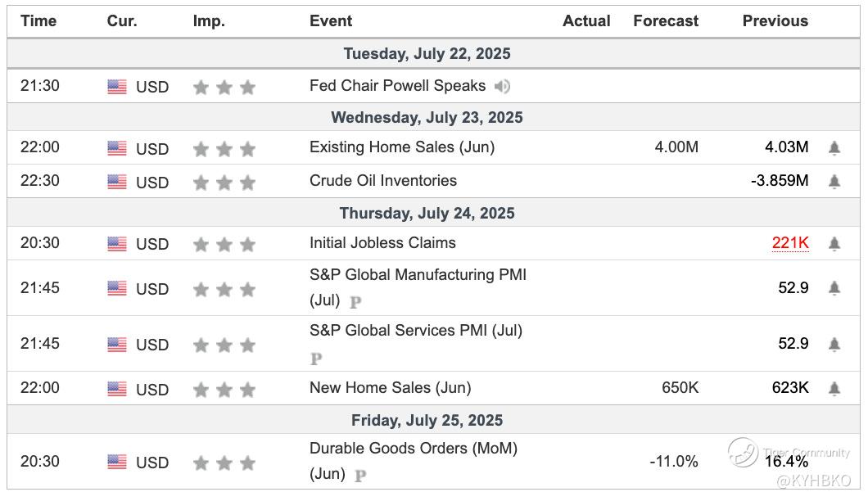868x501 pixels.
Task: Click the red 221K previous value
Action: 790,243
